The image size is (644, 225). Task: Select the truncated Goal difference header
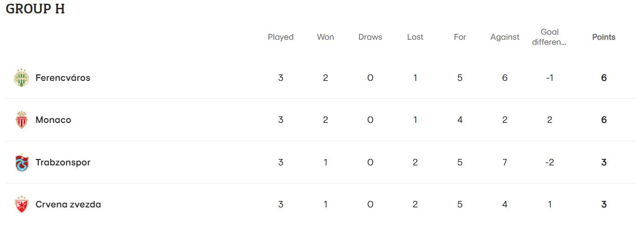pos(549,37)
